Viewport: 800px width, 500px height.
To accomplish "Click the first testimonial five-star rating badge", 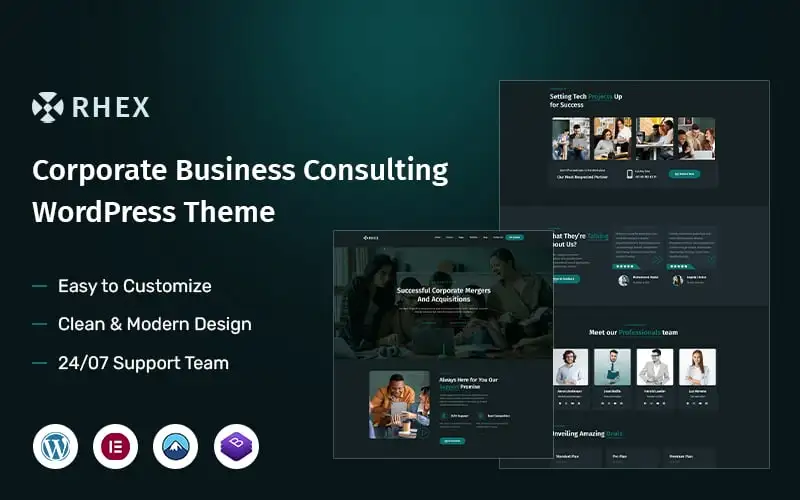I will click(626, 266).
